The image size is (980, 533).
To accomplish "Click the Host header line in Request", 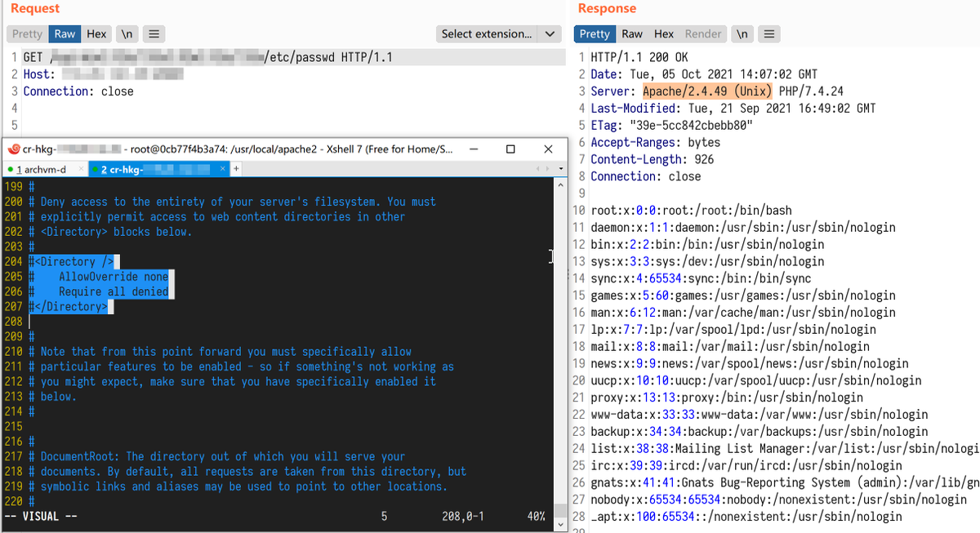I will pyautogui.click(x=103, y=74).
